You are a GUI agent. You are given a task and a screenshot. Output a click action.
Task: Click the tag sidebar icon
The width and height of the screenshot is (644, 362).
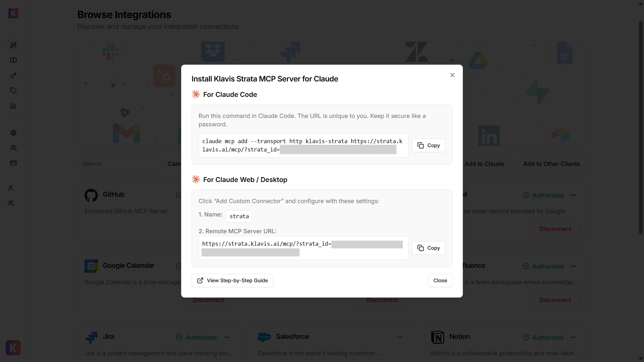point(13,90)
